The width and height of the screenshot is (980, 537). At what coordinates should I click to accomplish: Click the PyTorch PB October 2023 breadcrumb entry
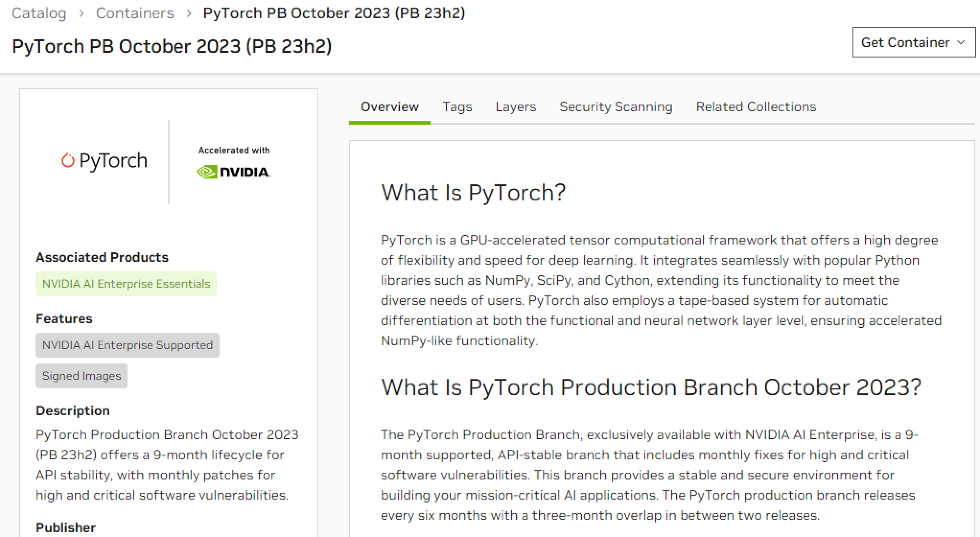pyautogui.click(x=334, y=13)
